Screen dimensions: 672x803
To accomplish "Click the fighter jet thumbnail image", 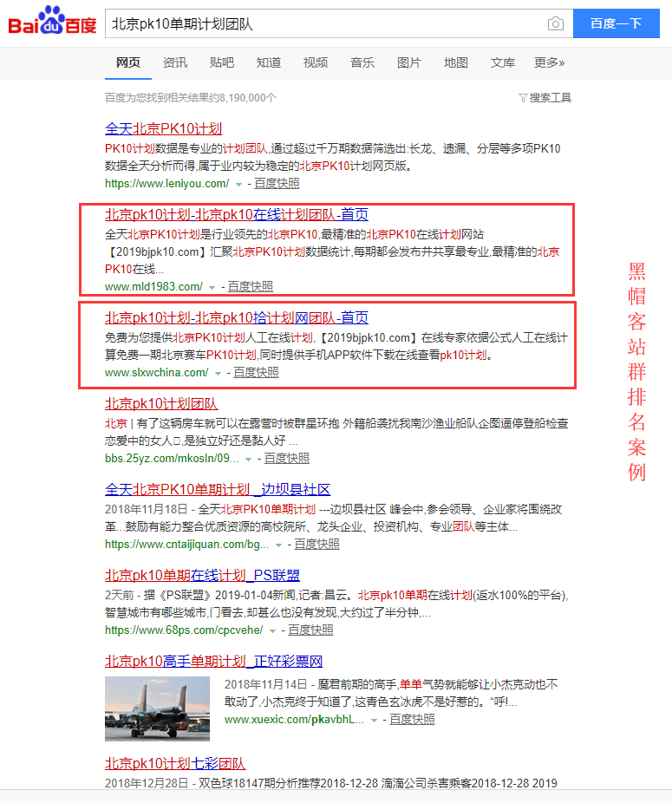I will 157,708.
